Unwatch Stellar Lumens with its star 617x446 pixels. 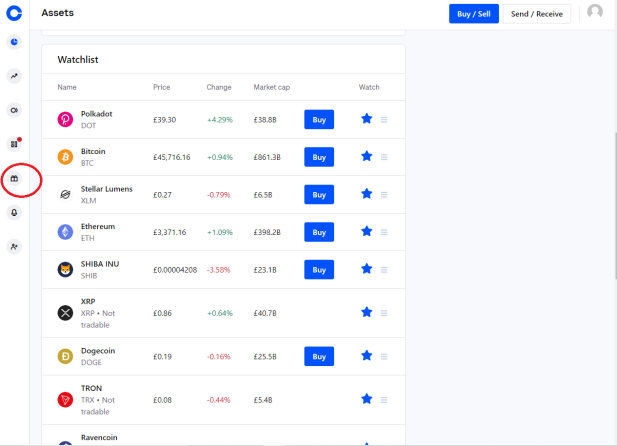(367, 194)
